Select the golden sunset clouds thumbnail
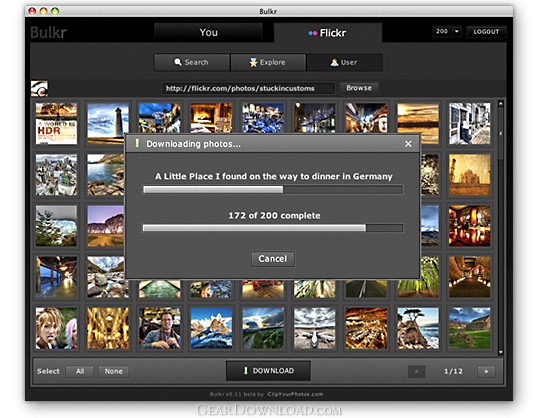 point(418,124)
